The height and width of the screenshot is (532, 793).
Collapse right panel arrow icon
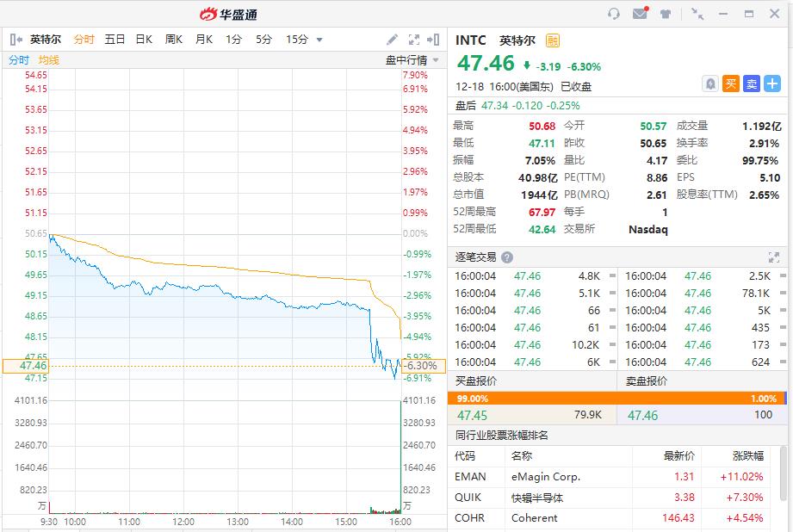click(x=433, y=40)
